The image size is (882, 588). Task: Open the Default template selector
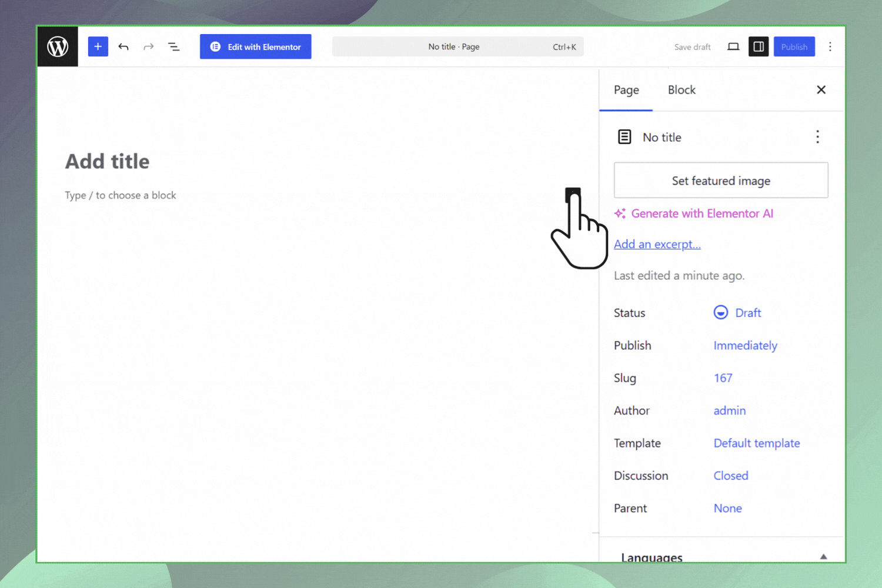tap(757, 443)
